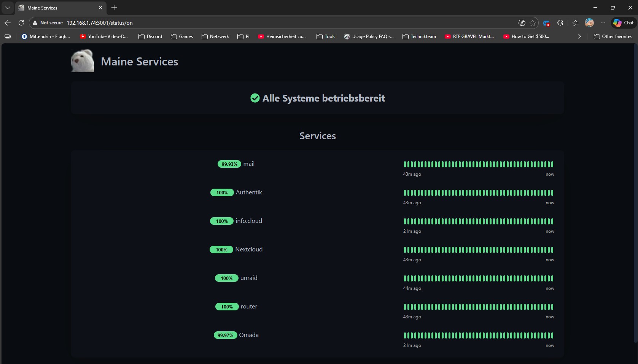Screen dimensions: 638x364
Task: Expand the tab search chevron
Action: 8,8
